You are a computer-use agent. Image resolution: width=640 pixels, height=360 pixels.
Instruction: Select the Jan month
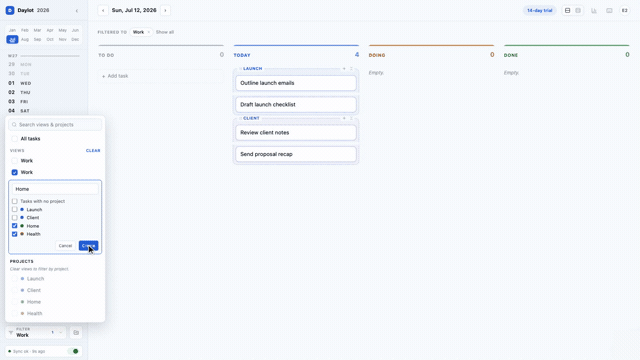click(x=12, y=30)
